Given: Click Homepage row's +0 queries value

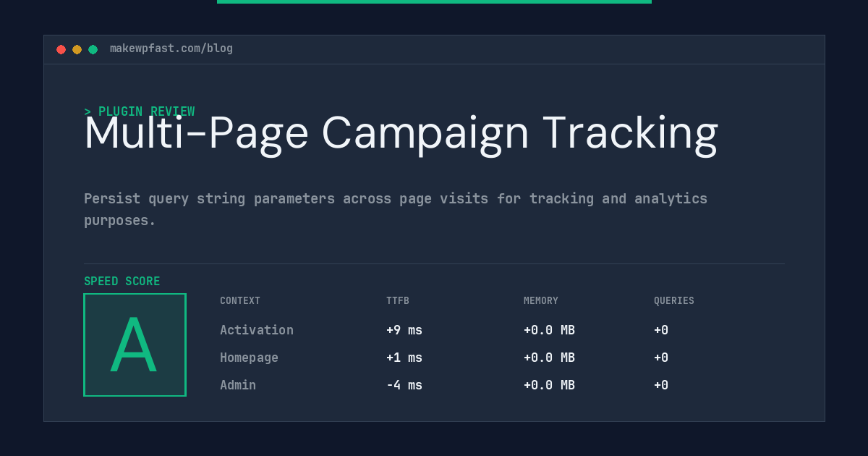Looking at the screenshot, I should [661, 358].
